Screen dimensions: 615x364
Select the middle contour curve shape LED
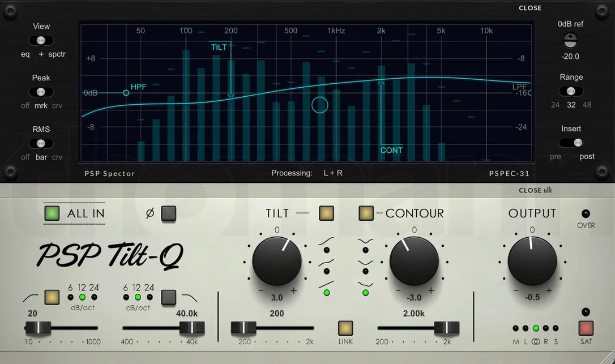(366, 271)
